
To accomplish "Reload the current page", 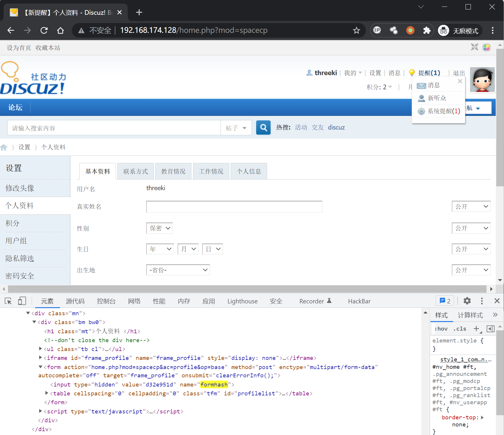I will pos(44,30).
